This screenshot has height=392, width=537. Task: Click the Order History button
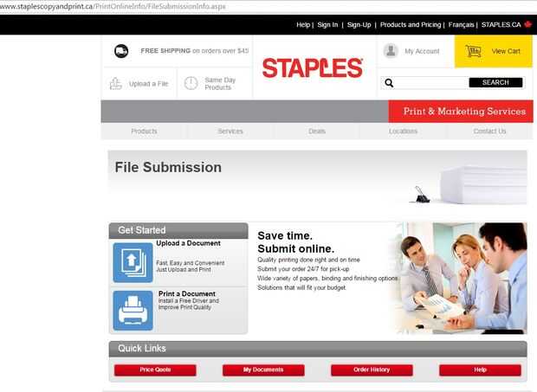click(x=372, y=370)
